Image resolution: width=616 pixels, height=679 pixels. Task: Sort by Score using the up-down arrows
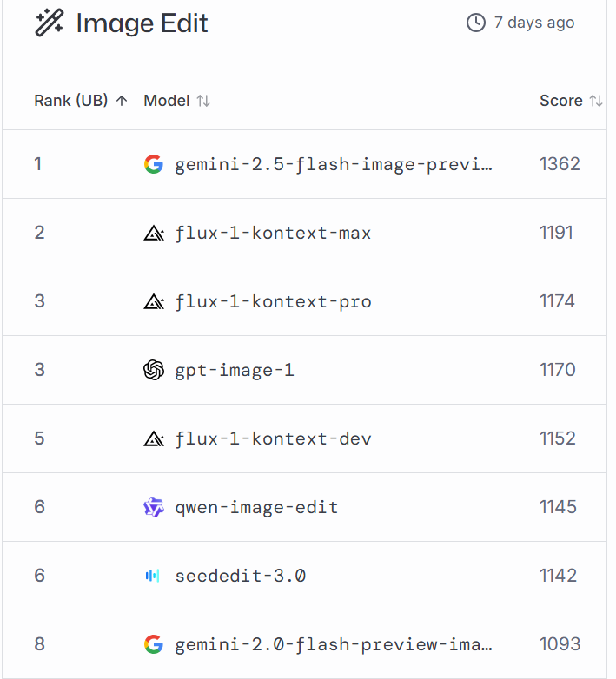point(596,101)
